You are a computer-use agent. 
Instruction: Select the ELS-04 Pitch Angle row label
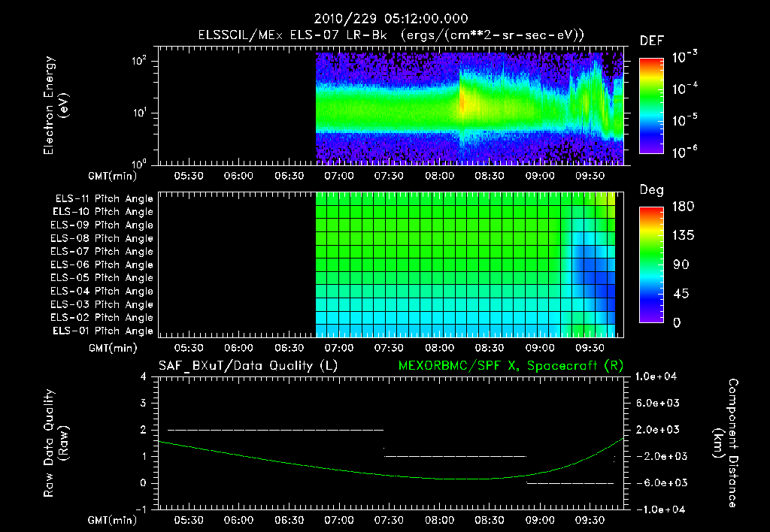pos(102,291)
